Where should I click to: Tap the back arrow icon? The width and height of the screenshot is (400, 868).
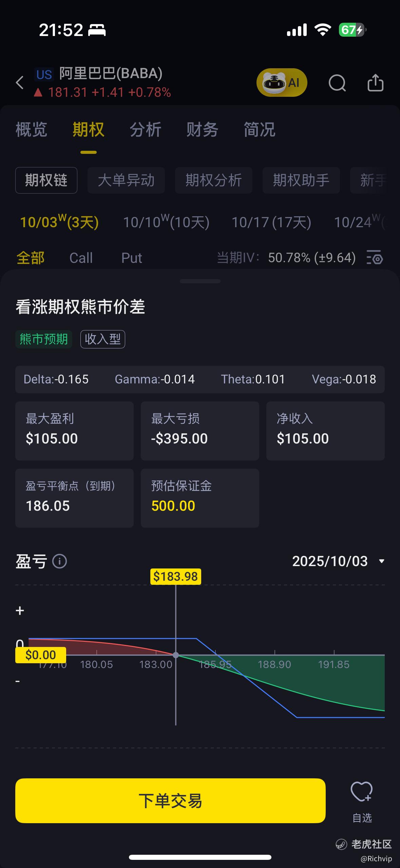point(20,83)
